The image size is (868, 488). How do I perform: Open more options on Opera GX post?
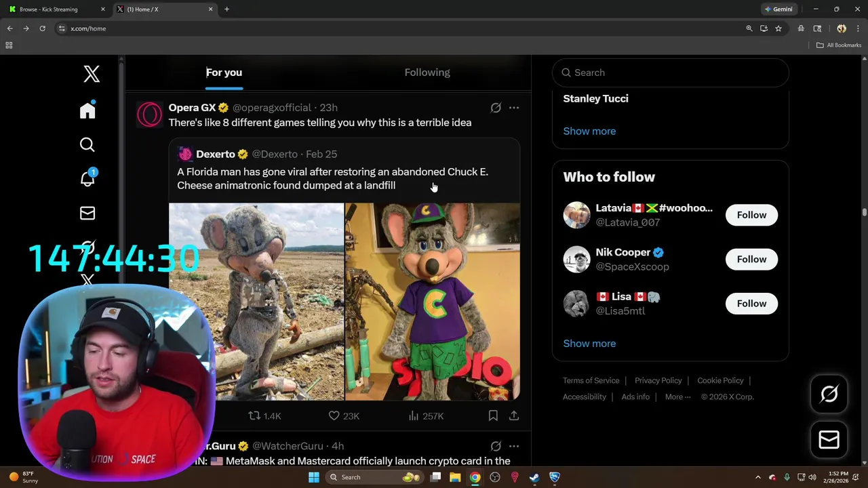tap(514, 108)
